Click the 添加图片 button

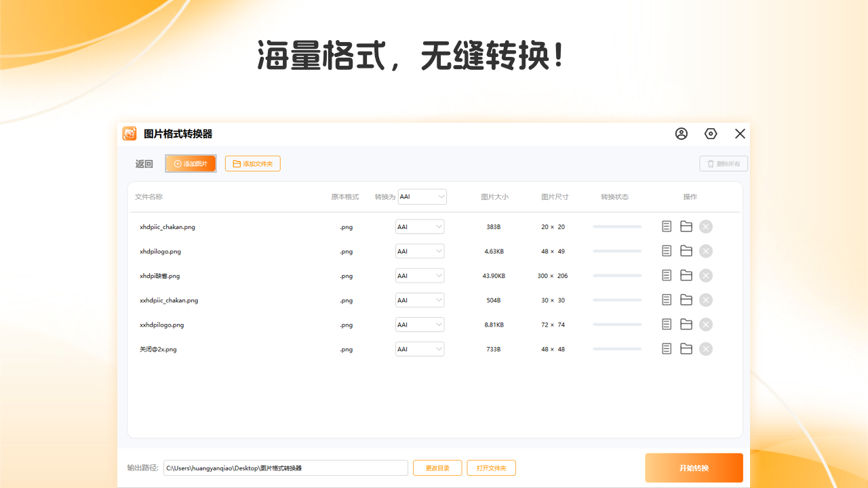(191, 163)
